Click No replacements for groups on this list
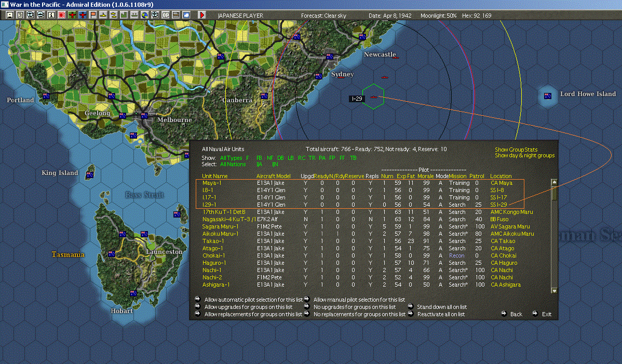This screenshot has width=622, height=364. (359, 314)
